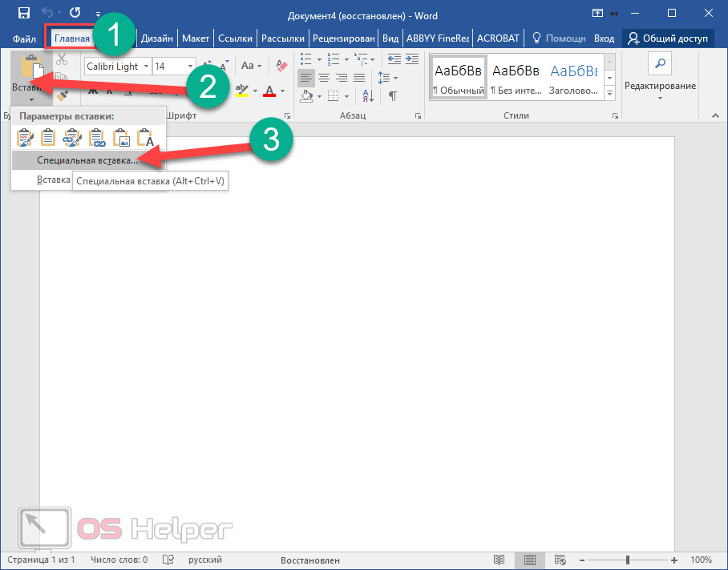The width and height of the screenshot is (728, 570).
Task: Switch to Read Mode view in status bar
Action: coord(499,560)
